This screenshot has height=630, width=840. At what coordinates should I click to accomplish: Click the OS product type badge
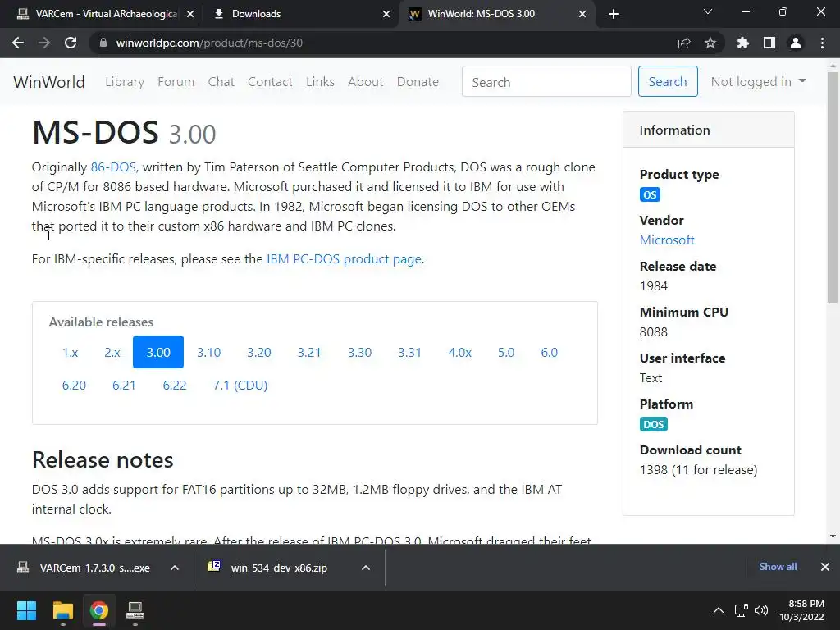pyautogui.click(x=650, y=194)
